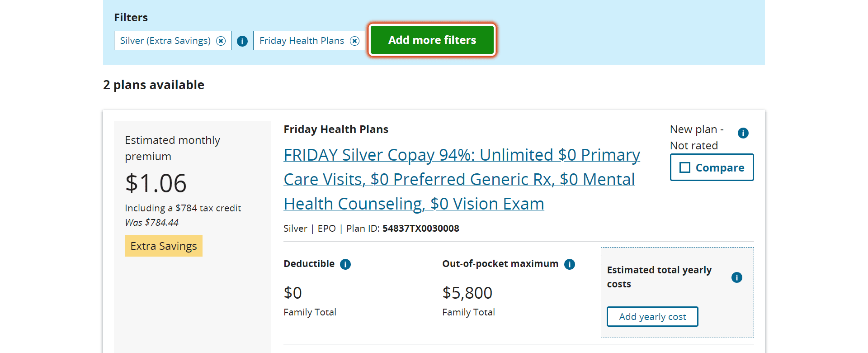Remove the Friday Health Plans filter
The image size is (868, 353).
pyautogui.click(x=355, y=41)
